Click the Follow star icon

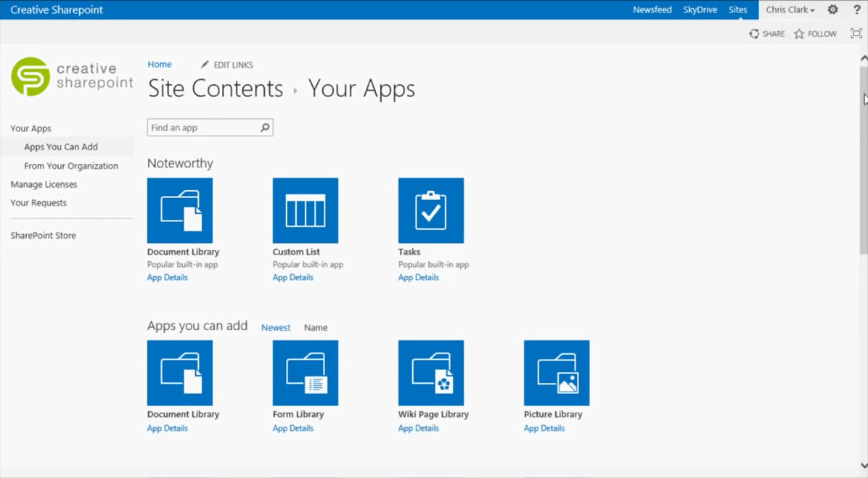(799, 34)
